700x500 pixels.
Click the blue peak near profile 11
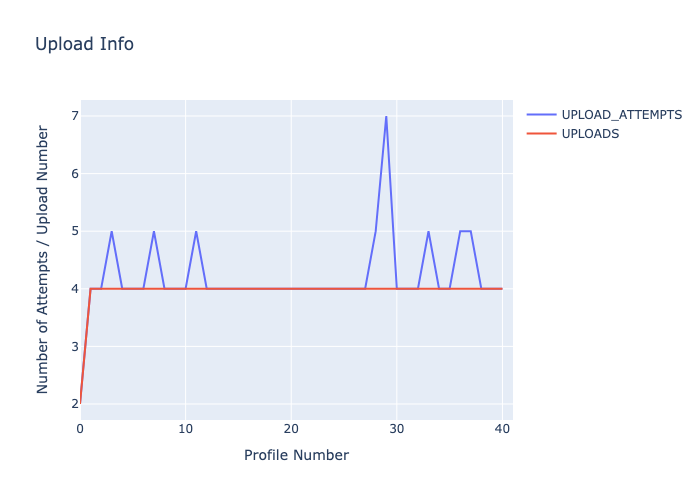pyautogui.click(x=196, y=232)
